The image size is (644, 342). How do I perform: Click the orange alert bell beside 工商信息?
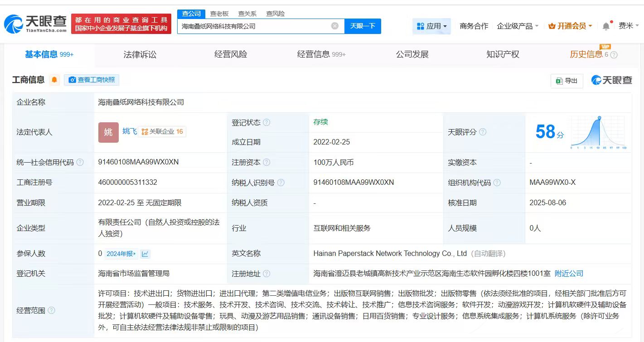click(54, 80)
